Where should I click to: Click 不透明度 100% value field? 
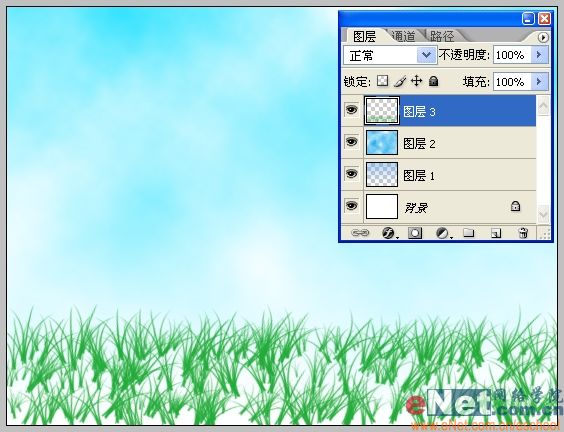click(x=512, y=55)
